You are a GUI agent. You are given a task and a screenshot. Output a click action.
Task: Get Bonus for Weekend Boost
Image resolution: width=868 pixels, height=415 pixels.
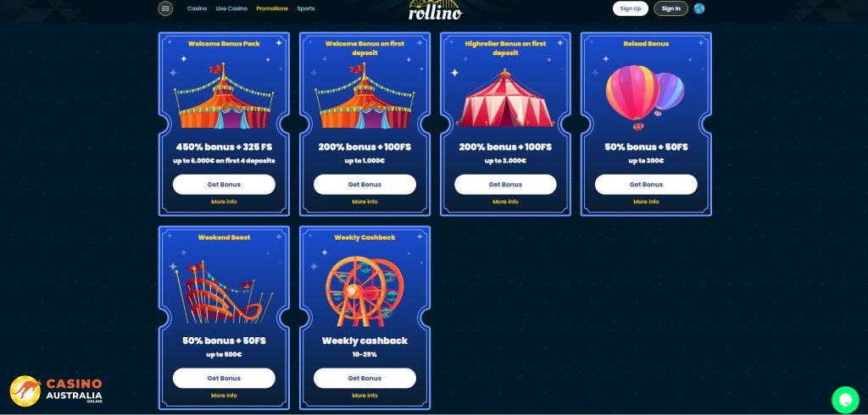(x=224, y=378)
